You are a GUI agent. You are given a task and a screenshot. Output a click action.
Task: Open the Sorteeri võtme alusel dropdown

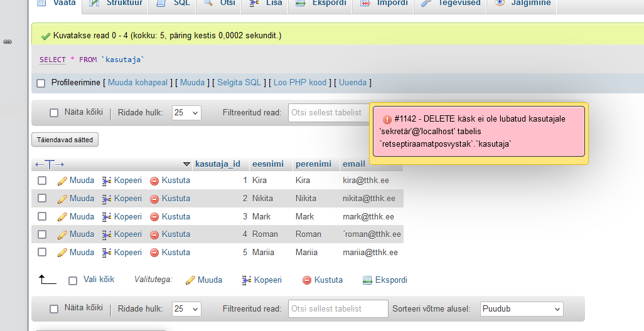522,309
